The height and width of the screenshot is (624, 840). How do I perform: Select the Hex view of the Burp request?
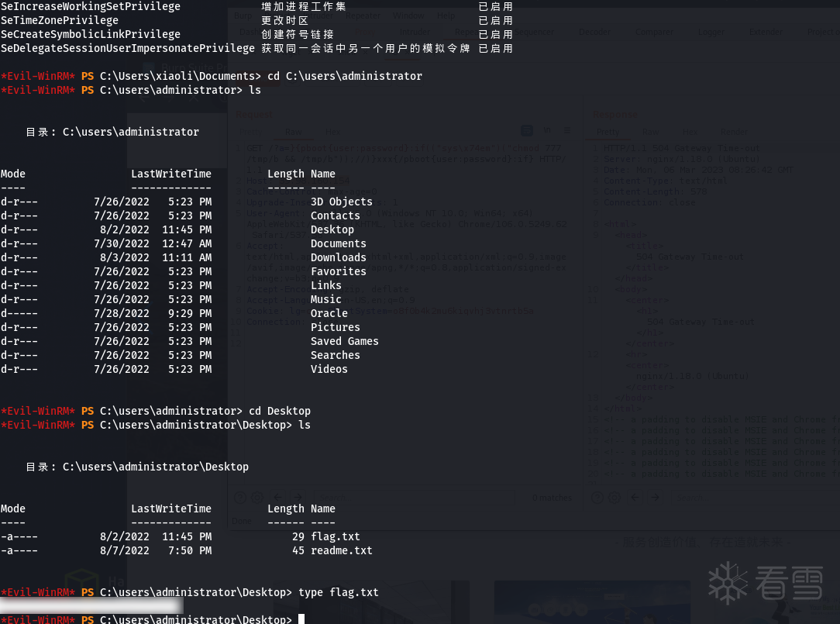pyautogui.click(x=332, y=132)
